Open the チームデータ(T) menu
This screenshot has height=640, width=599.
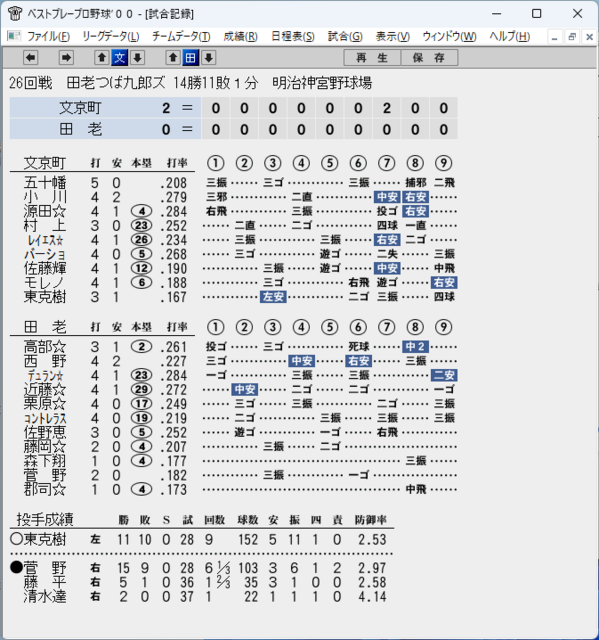coord(181,37)
